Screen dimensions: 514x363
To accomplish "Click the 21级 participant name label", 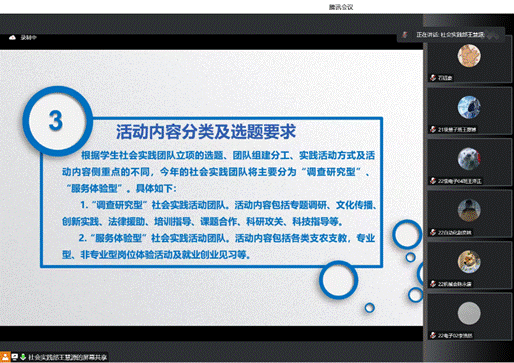I will pyautogui.click(x=457, y=129).
